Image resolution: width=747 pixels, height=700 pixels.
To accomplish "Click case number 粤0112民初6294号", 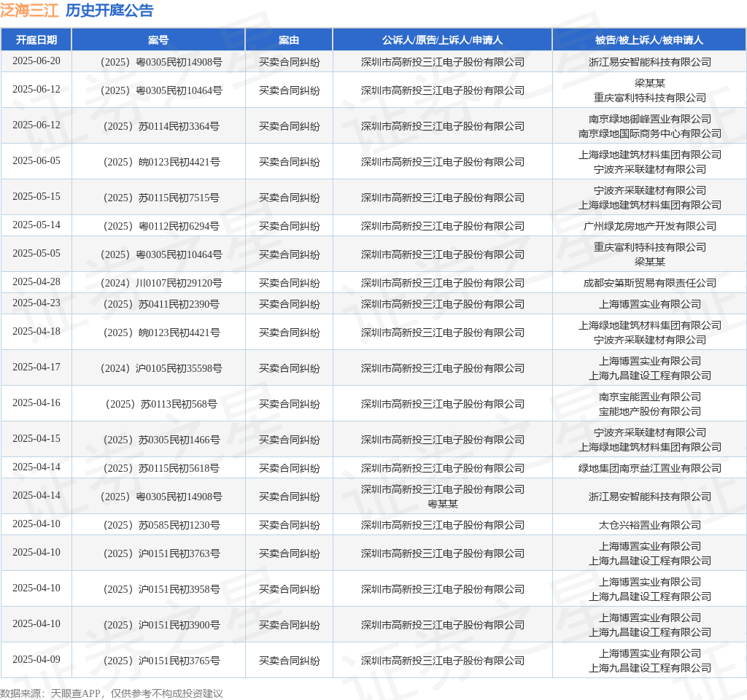I will pyautogui.click(x=179, y=226).
